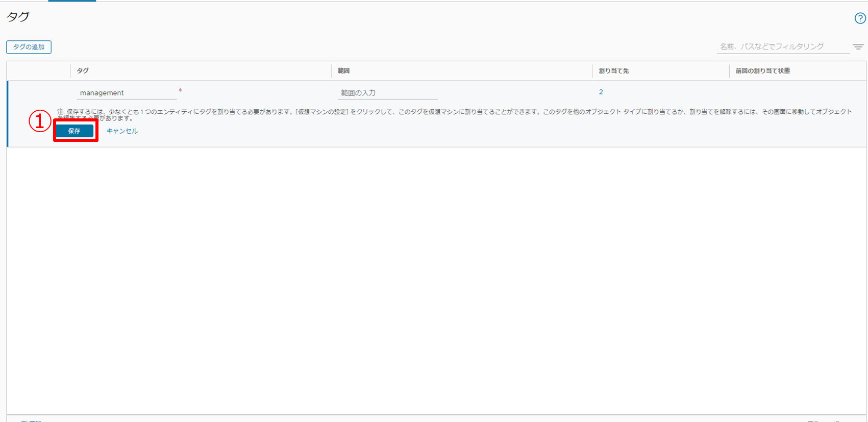The image size is (868, 422).
Task: Click into the management tag name field
Action: pyautogui.click(x=126, y=93)
